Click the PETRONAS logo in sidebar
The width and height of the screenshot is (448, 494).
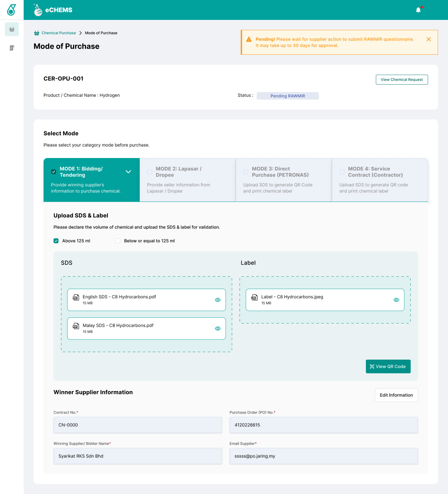(x=12, y=10)
